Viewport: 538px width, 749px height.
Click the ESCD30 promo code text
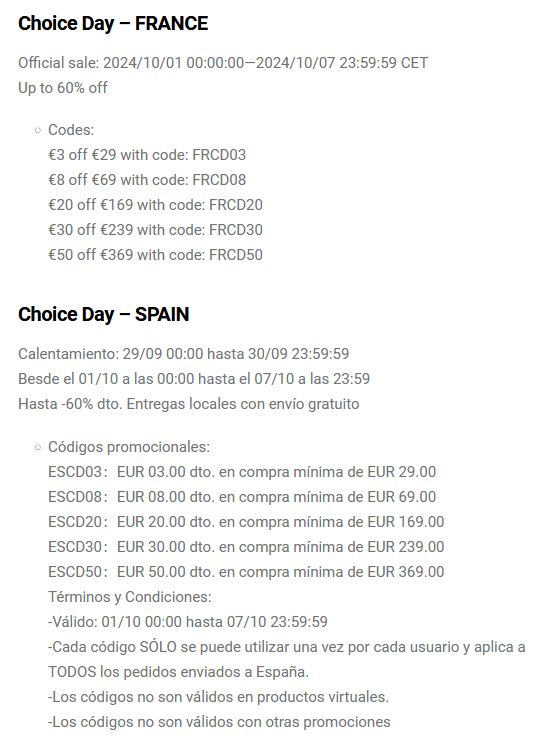point(75,546)
